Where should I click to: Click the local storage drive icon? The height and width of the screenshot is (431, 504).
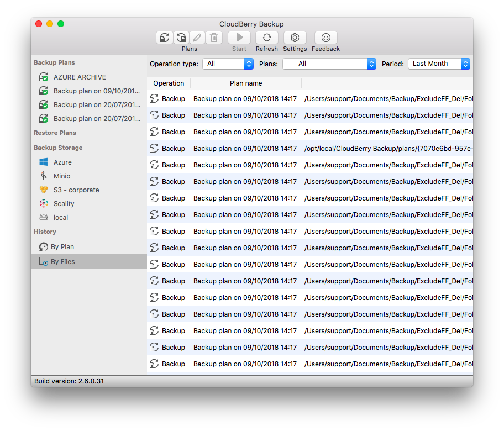(44, 217)
